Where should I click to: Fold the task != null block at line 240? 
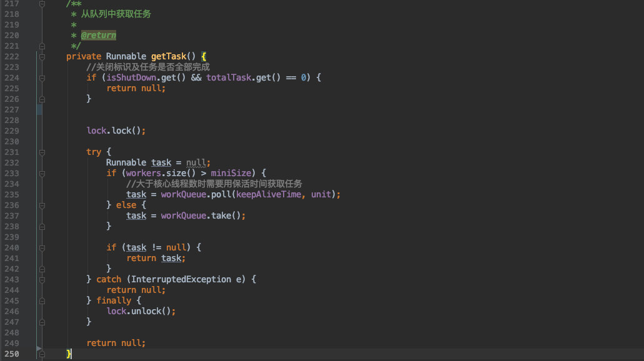coord(42,248)
